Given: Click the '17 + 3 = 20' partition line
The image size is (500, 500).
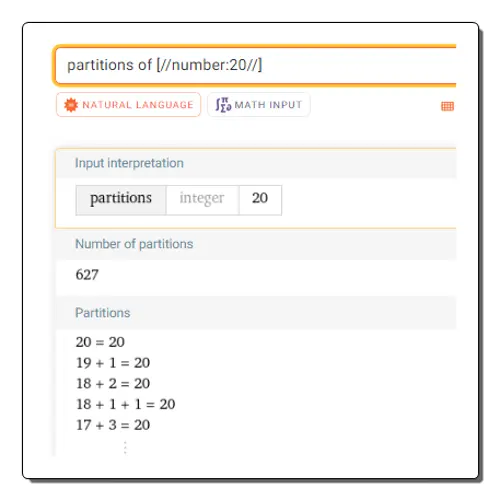Looking at the screenshot, I should tap(113, 425).
